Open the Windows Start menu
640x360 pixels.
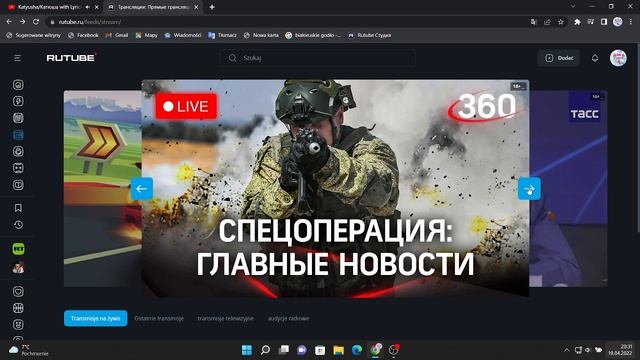[247, 350]
